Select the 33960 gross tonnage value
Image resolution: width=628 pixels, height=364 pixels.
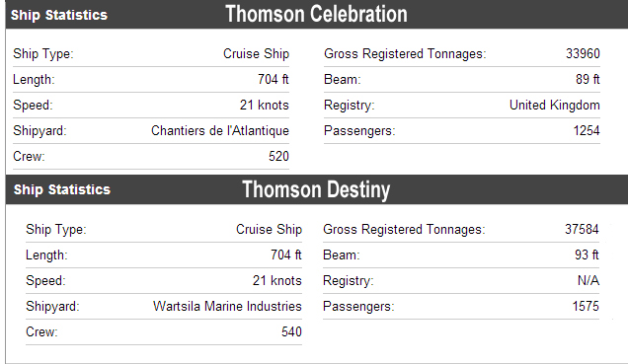click(583, 53)
